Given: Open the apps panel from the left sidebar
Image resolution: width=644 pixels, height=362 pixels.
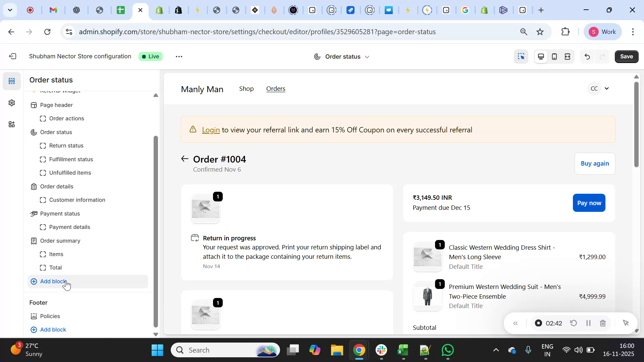Looking at the screenshot, I should tap(12, 124).
